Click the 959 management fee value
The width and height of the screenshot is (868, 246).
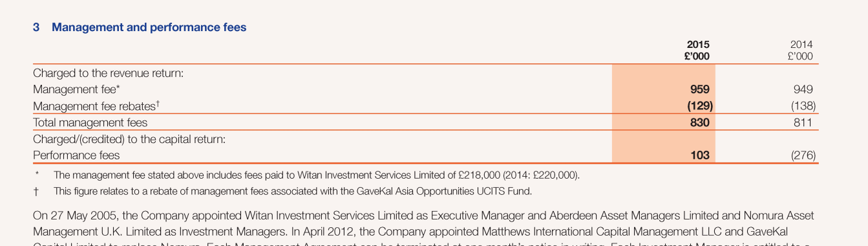click(699, 89)
